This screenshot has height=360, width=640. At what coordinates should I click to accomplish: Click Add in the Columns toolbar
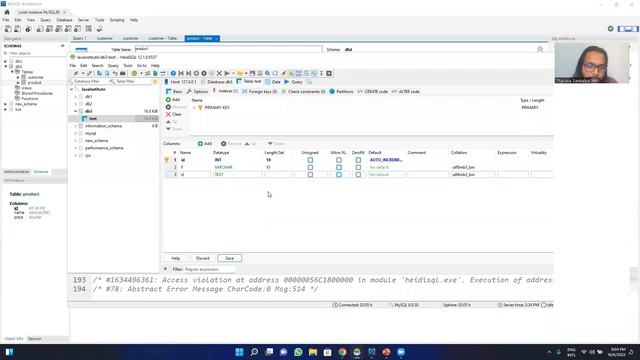[205, 144]
